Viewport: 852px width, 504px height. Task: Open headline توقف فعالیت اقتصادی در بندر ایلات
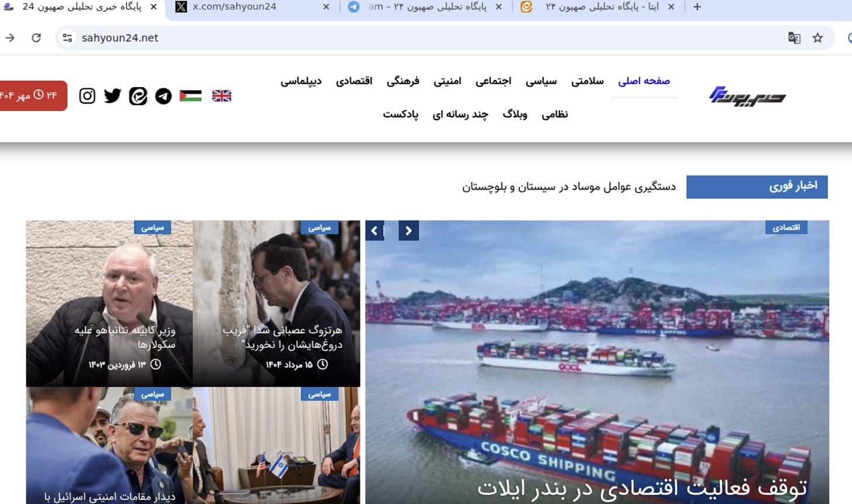coord(642,489)
